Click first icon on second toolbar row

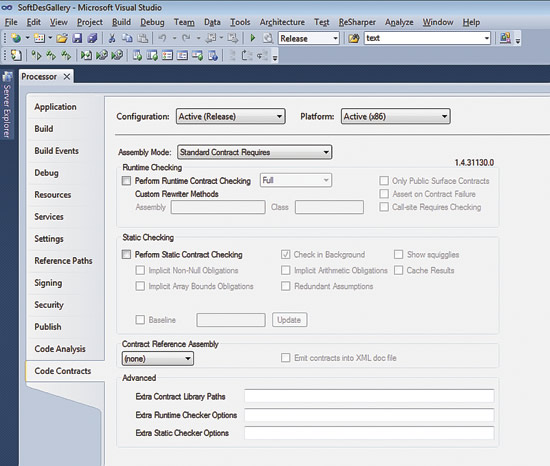[16, 55]
